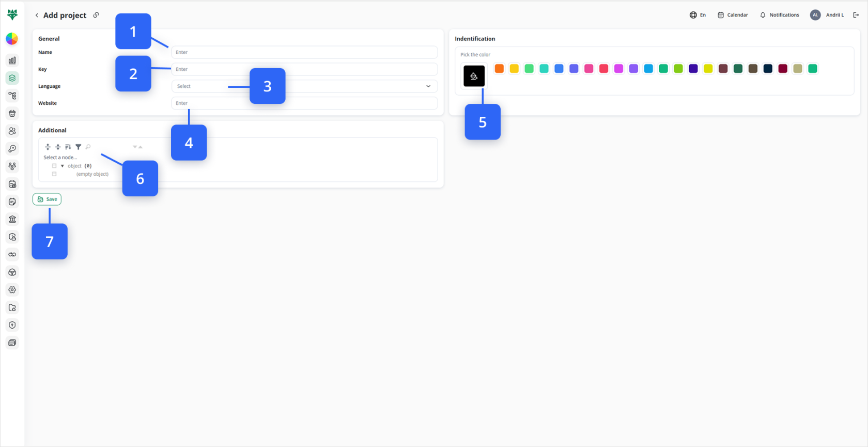Click the Website input field
The height and width of the screenshot is (447, 868).
point(304,103)
